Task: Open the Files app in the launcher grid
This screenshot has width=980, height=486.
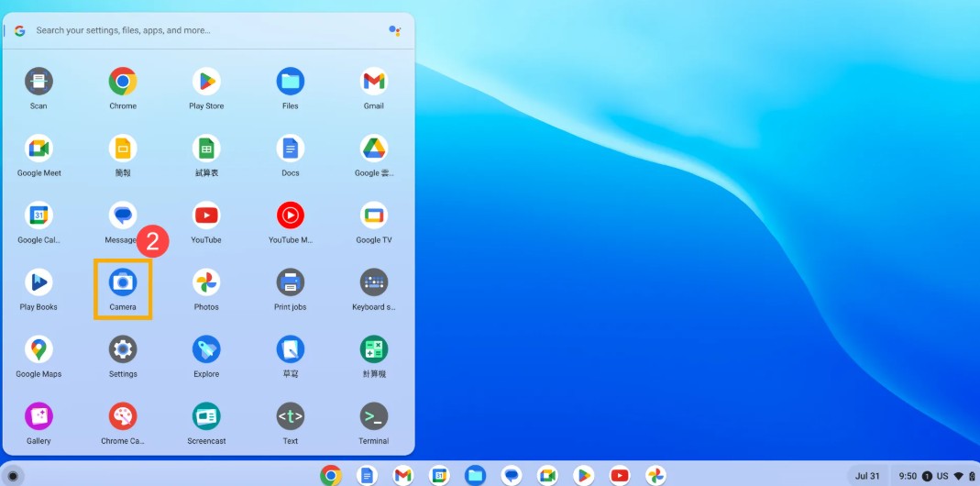Action: pyautogui.click(x=290, y=82)
